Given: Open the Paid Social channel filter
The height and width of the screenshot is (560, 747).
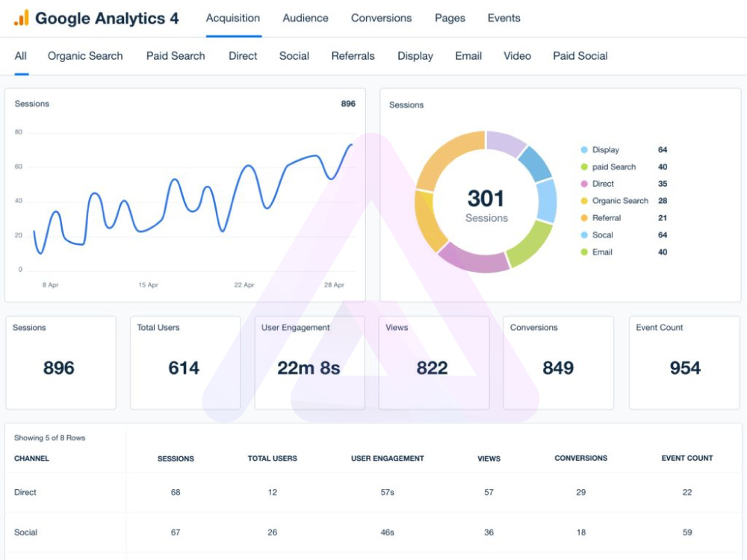Looking at the screenshot, I should 580,56.
